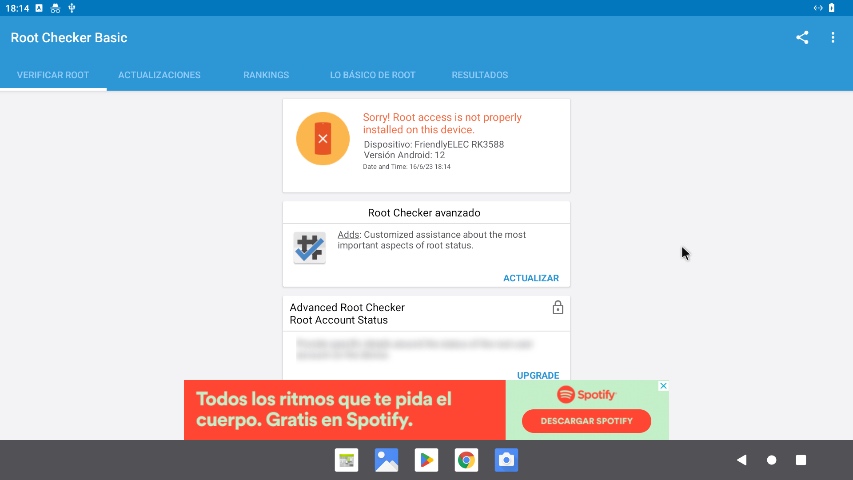
Task: Click the 'Root Account Status' subtitle
Action: click(x=338, y=321)
